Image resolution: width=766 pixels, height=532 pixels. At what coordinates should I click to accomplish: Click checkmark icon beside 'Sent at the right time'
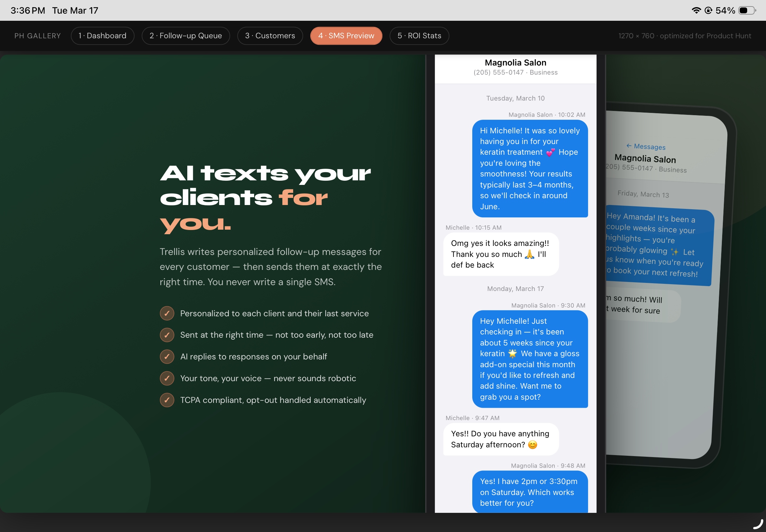167,335
